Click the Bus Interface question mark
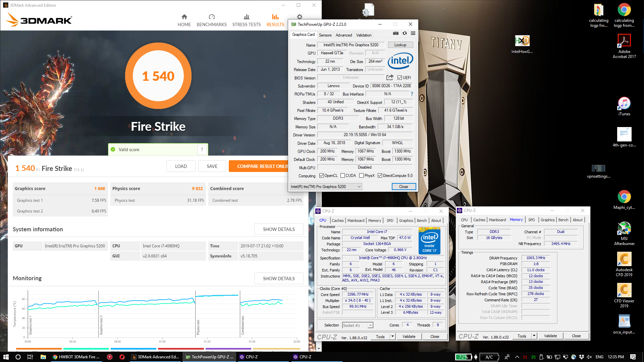This screenshot has width=644, height=362. pyautogui.click(x=412, y=94)
